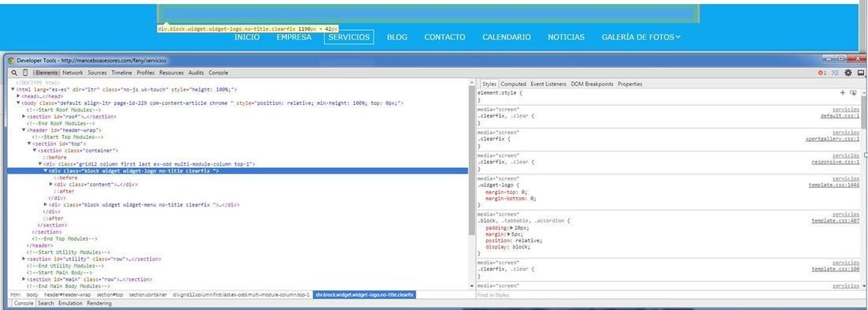The width and height of the screenshot is (868, 310).
Task: Click CALENDARIO in site navigation
Action: pos(507,37)
